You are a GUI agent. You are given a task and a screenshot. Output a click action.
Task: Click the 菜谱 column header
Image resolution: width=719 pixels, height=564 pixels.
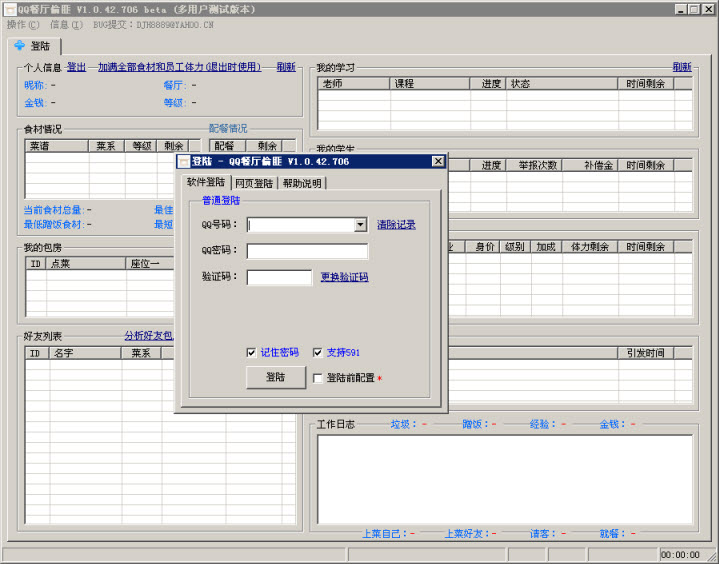point(56,146)
